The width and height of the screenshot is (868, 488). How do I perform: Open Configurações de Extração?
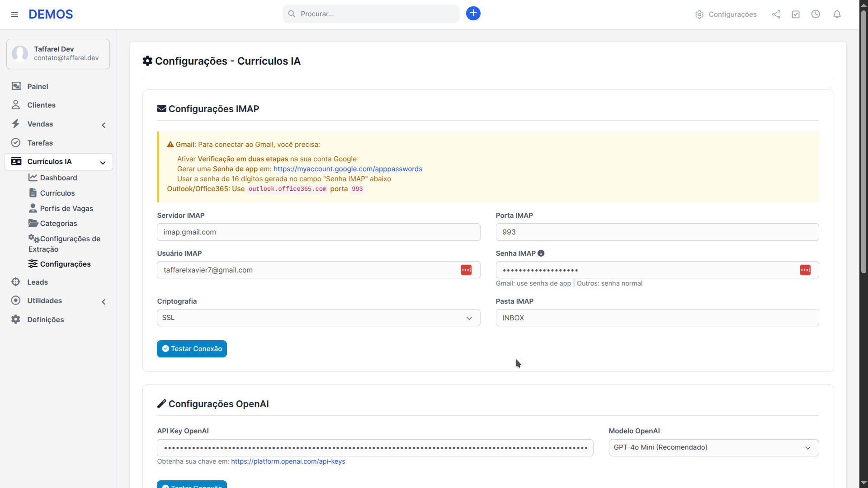(x=65, y=244)
